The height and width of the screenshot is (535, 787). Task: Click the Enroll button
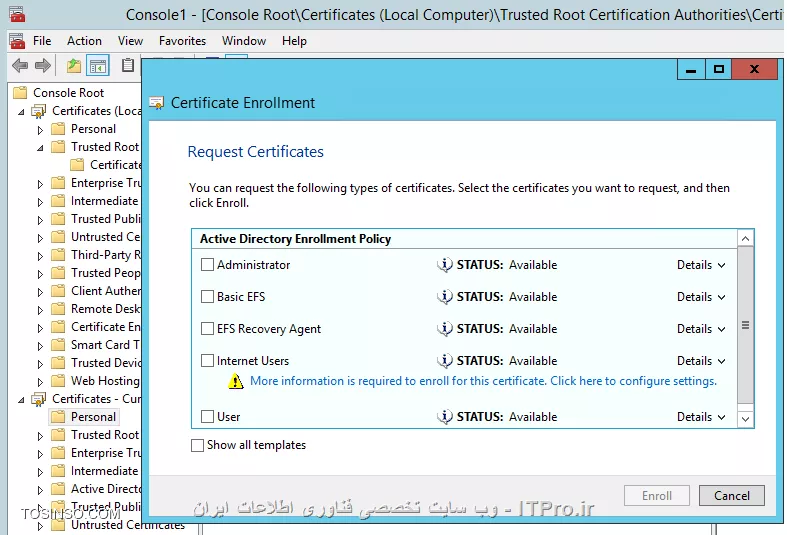[657, 496]
